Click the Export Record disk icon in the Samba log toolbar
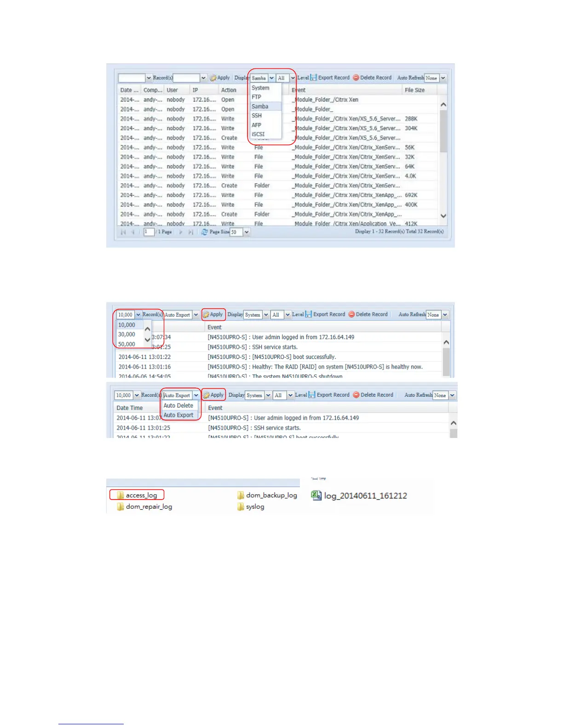The height and width of the screenshot is (728, 563). pos(314,78)
